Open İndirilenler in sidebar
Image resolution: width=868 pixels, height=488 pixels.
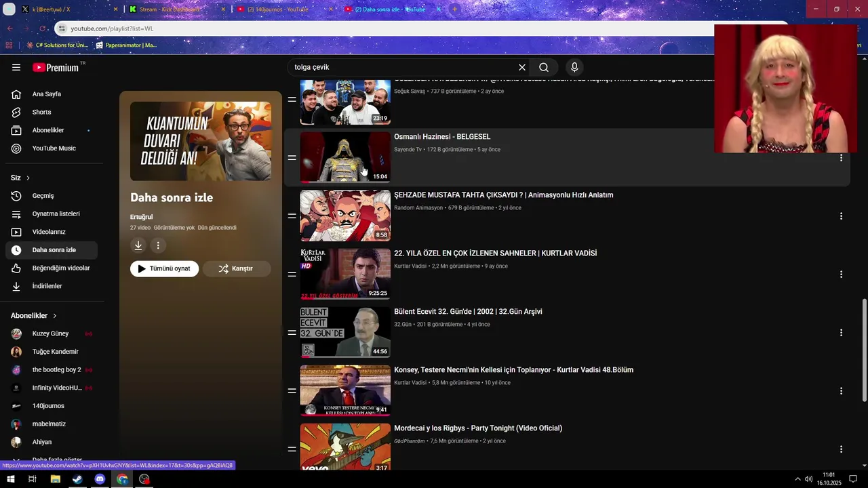tap(52, 286)
